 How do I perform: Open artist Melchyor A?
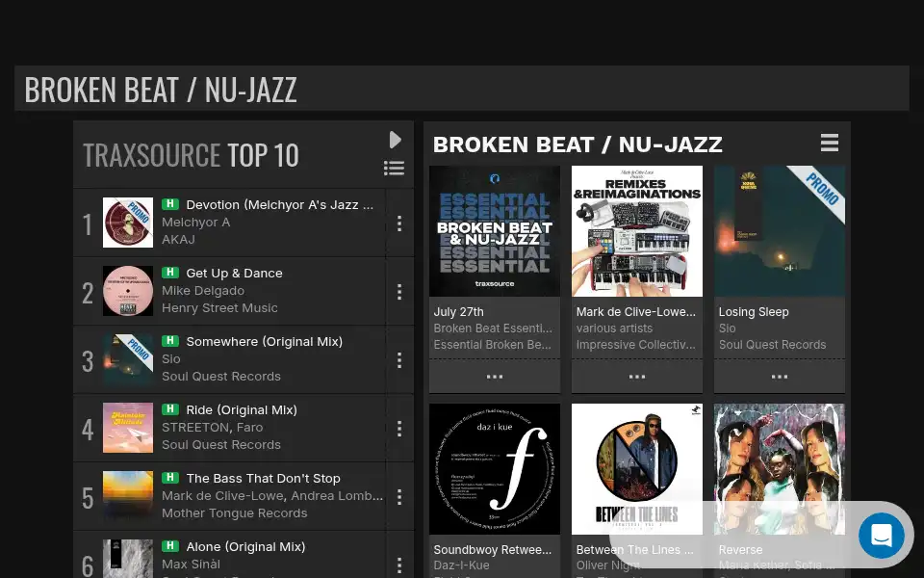196,223
